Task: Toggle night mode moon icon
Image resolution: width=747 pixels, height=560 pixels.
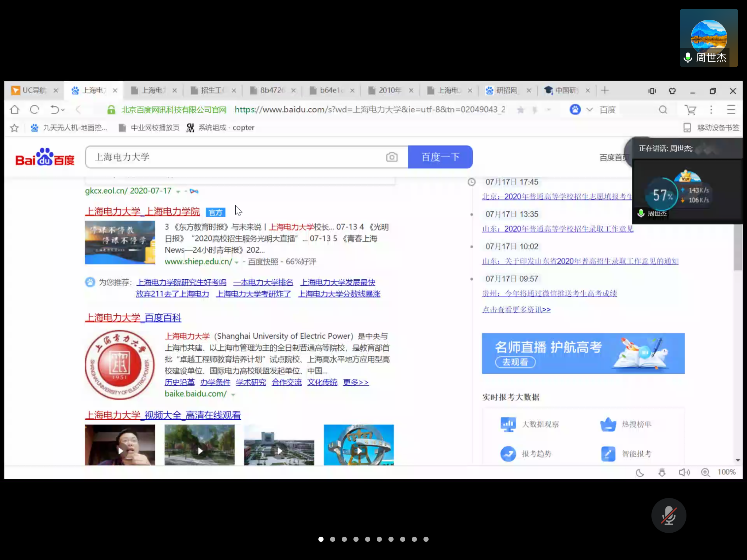Action: (x=640, y=472)
